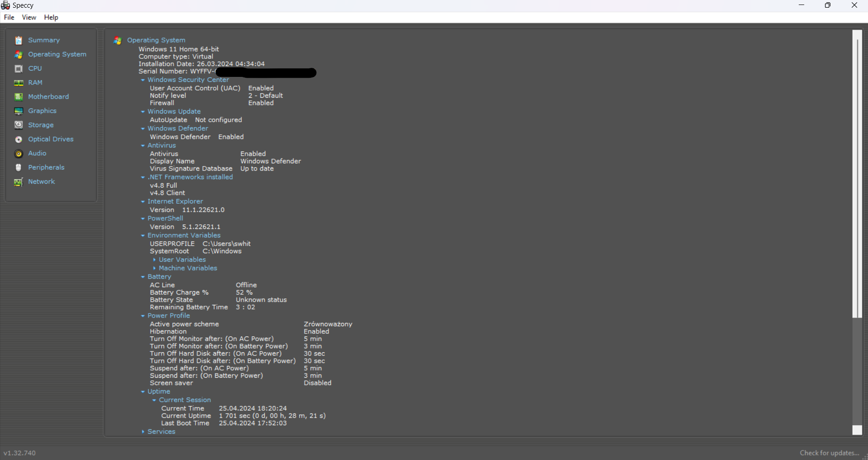Collapse the Environment Variables section arrow
This screenshot has height=460, width=868.
click(x=143, y=236)
